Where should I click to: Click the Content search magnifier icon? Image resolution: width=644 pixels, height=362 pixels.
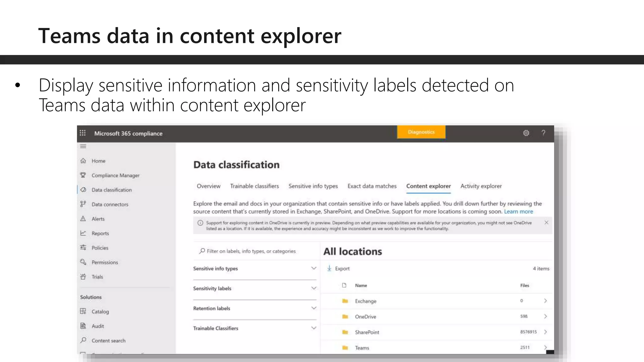click(83, 340)
